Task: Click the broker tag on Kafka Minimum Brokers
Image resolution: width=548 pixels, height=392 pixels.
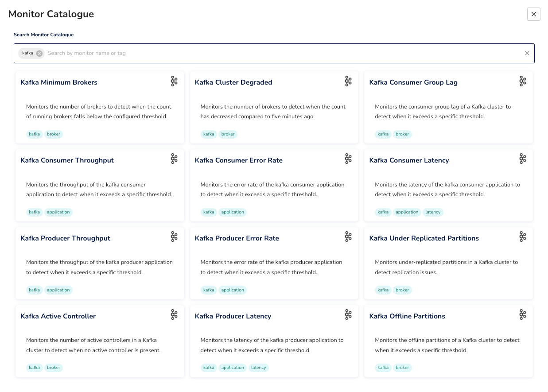Action: 54,134
